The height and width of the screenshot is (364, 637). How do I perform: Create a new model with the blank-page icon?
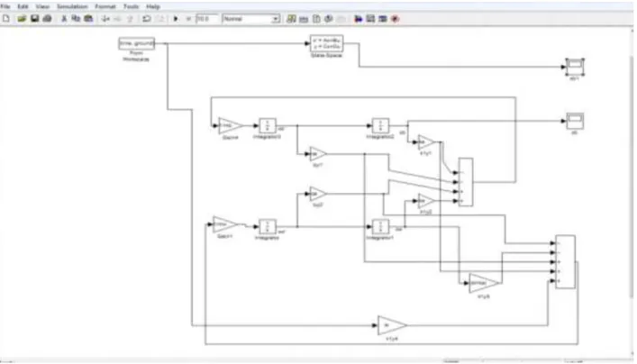coord(6,19)
